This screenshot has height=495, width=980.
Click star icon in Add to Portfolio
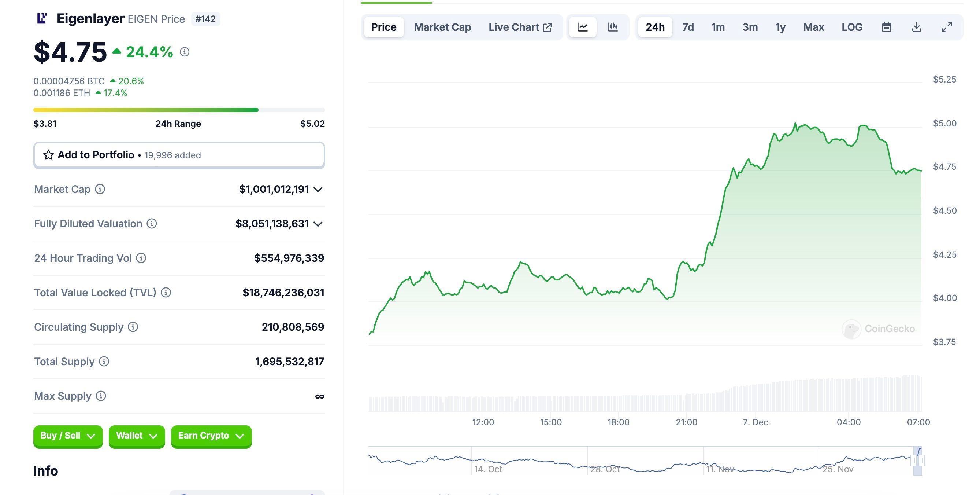pos(48,155)
